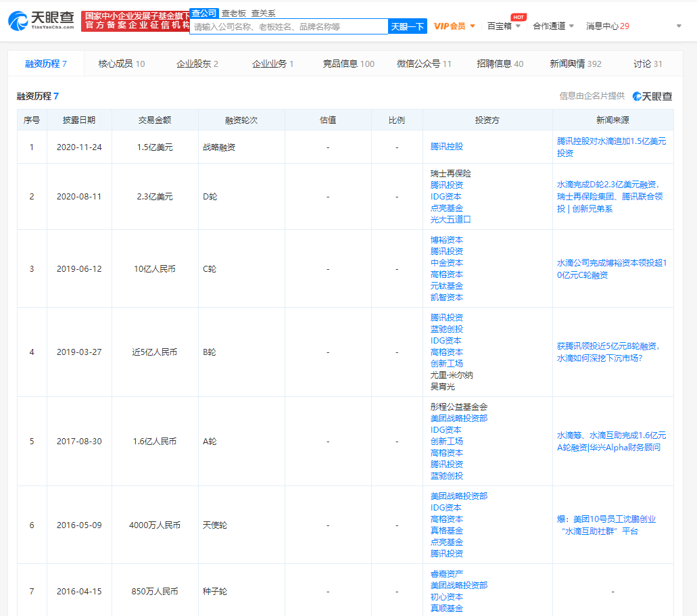Open 睿嘉资产 investor in seed round row

(447, 573)
